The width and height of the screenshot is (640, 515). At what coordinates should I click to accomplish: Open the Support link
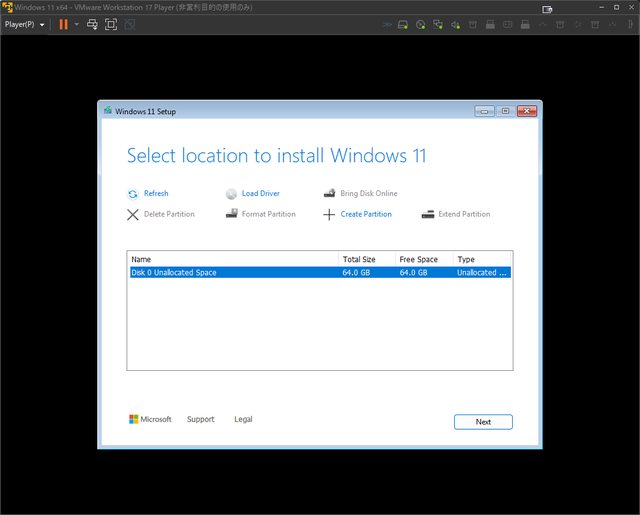coord(200,420)
